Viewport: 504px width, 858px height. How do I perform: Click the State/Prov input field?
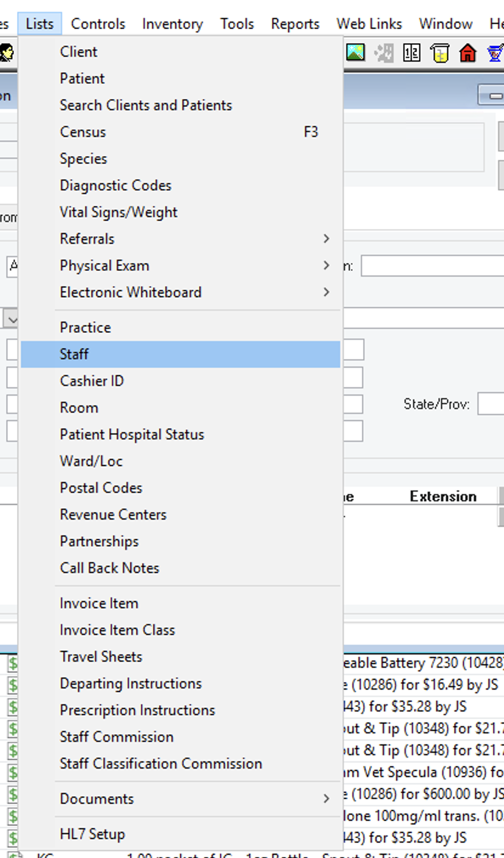(491, 404)
